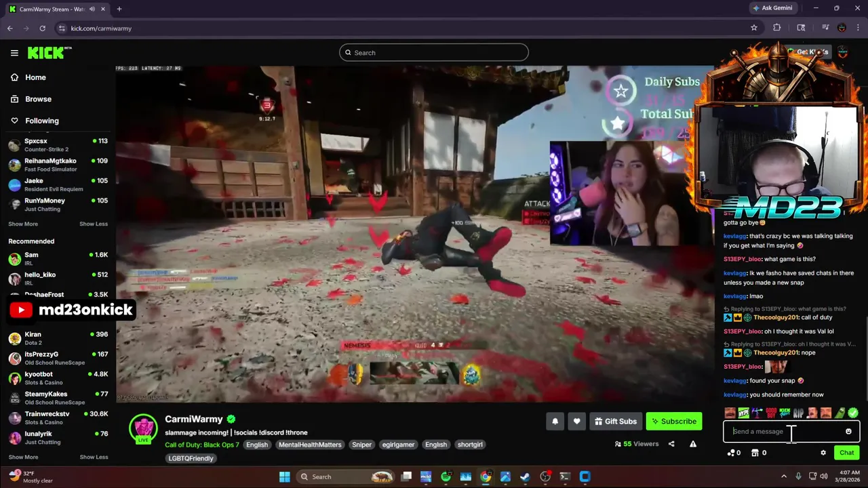This screenshot has height=488, width=868.
Task: Collapse following list with Show Less
Action: pyautogui.click(x=94, y=224)
